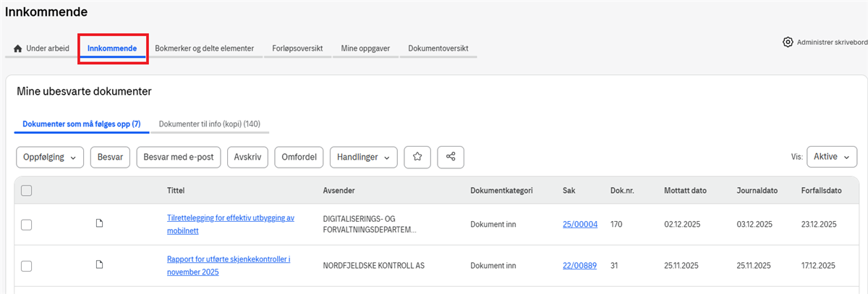
Task: Switch to Bokmerker og delte elementer tab
Action: point(204,48)
